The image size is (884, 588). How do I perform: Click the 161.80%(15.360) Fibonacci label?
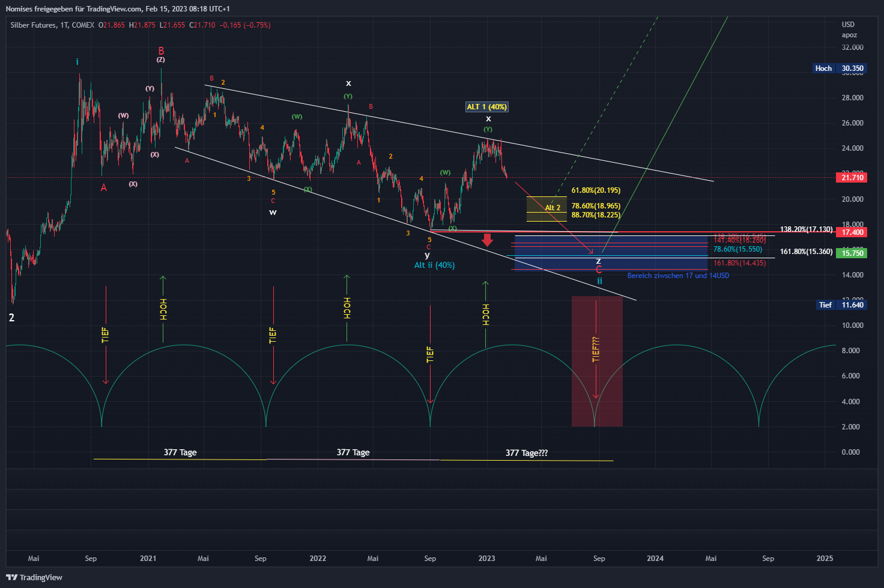806,252
